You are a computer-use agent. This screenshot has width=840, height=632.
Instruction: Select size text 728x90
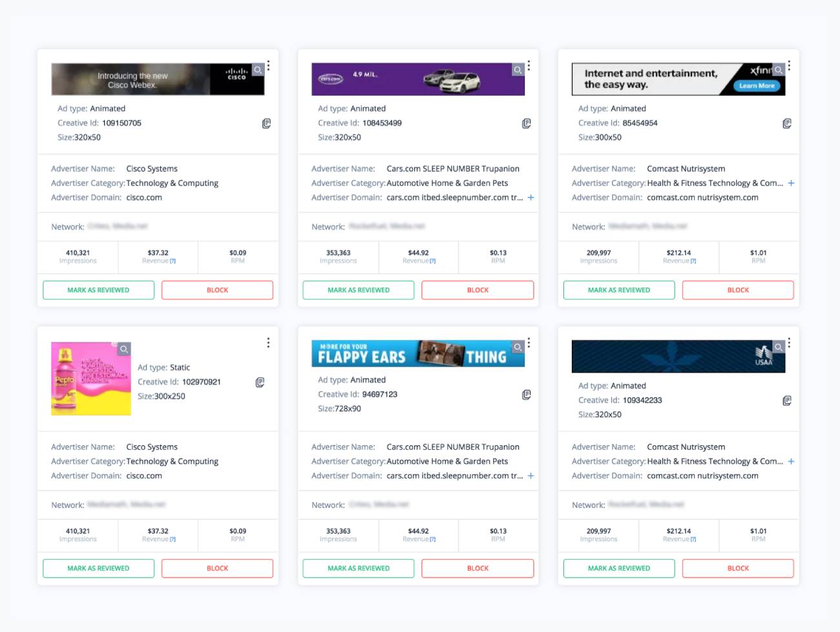(348, 408)
